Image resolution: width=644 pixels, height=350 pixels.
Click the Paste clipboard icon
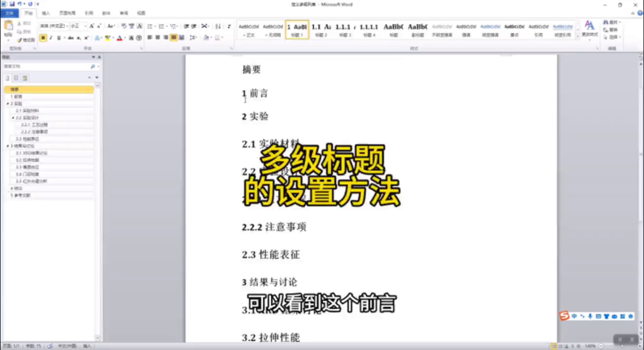coord(8,26)
